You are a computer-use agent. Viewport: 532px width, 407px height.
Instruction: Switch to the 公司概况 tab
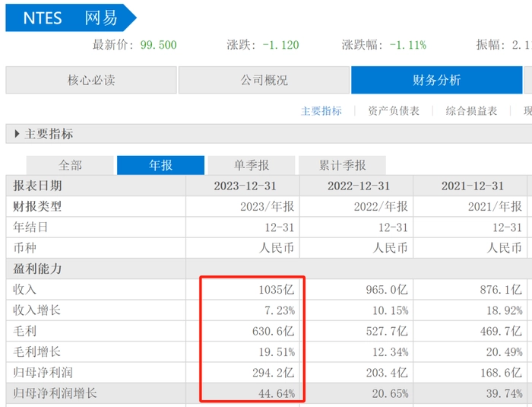tap(264, 81)
